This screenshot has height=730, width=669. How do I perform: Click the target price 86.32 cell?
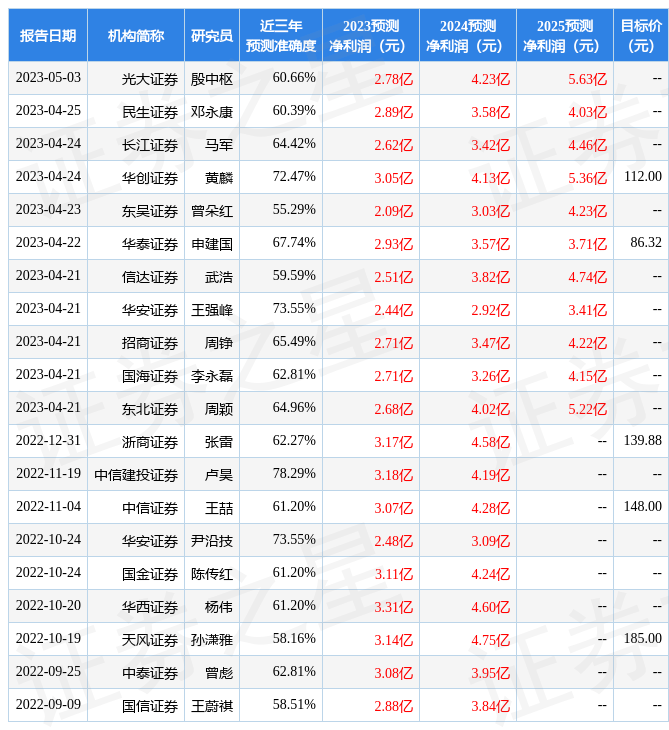(x=645, y=243)
